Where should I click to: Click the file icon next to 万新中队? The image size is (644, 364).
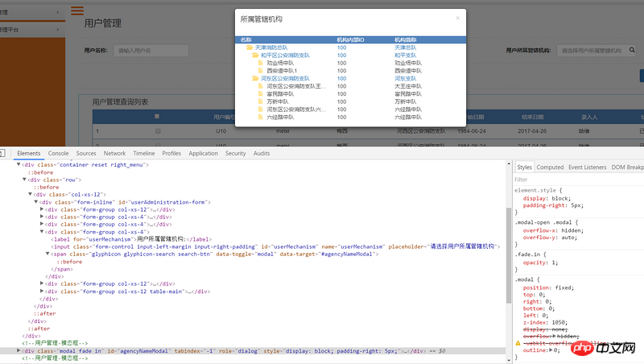(260, 101)
